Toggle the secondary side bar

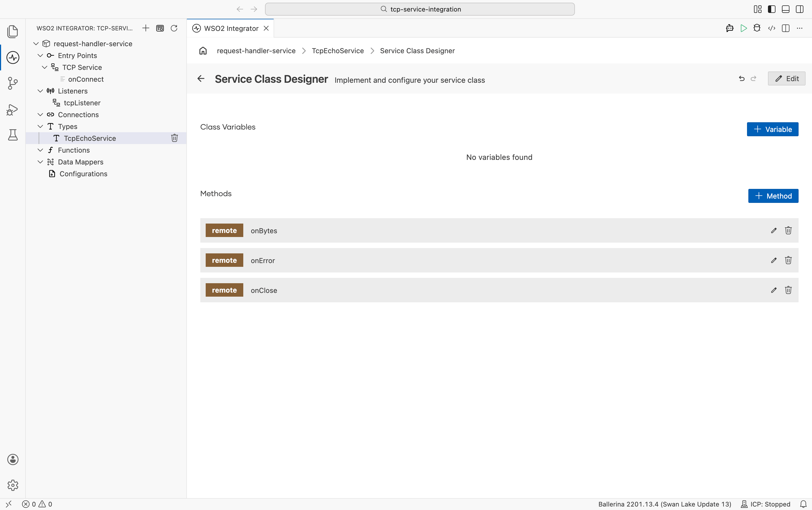(800, 9)
